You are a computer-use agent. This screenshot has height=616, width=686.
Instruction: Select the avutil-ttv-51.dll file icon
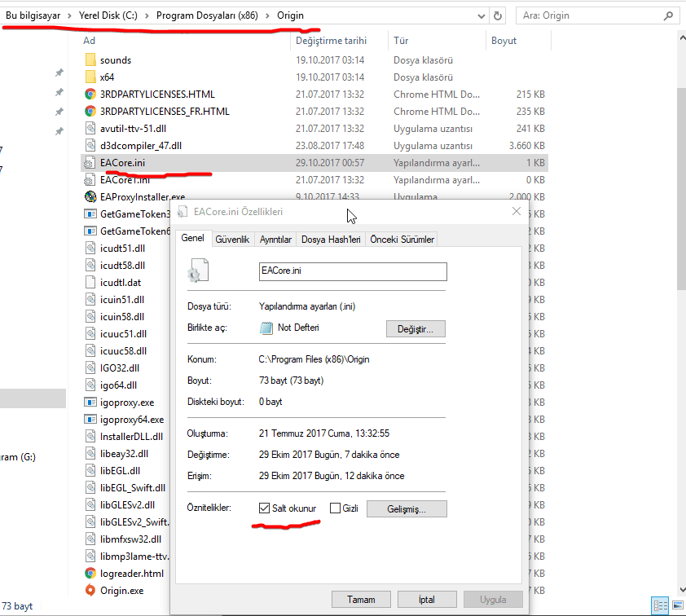pos(90,128)
